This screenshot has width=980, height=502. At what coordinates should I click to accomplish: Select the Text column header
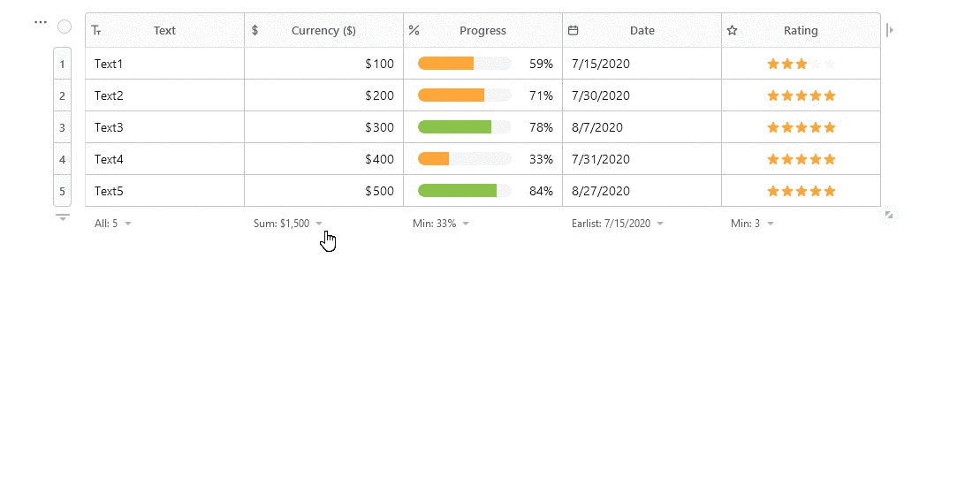point(165,30)
